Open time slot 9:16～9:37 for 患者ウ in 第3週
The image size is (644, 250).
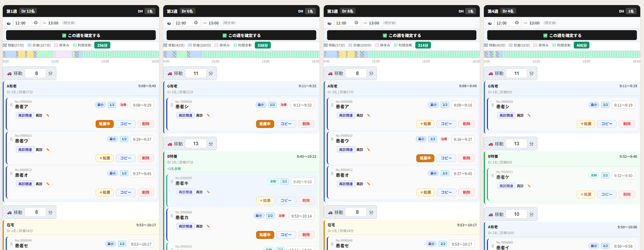click(463, 139)
